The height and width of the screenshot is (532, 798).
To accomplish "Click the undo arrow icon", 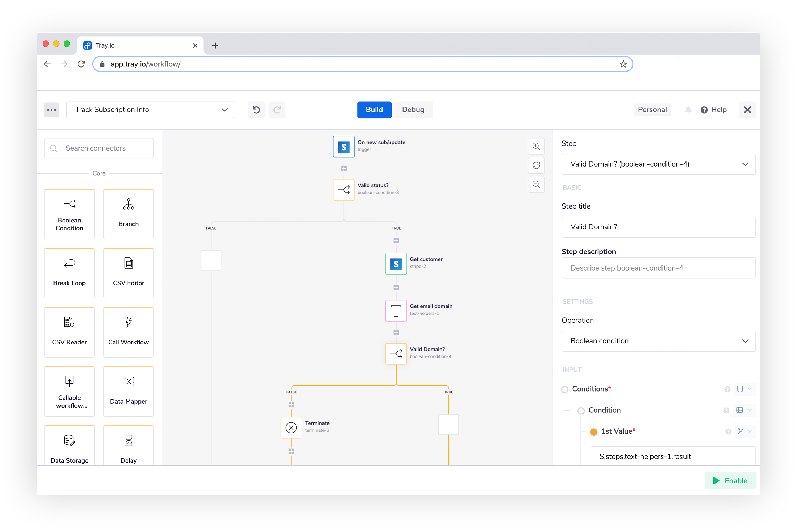I will tap(256, 110).
